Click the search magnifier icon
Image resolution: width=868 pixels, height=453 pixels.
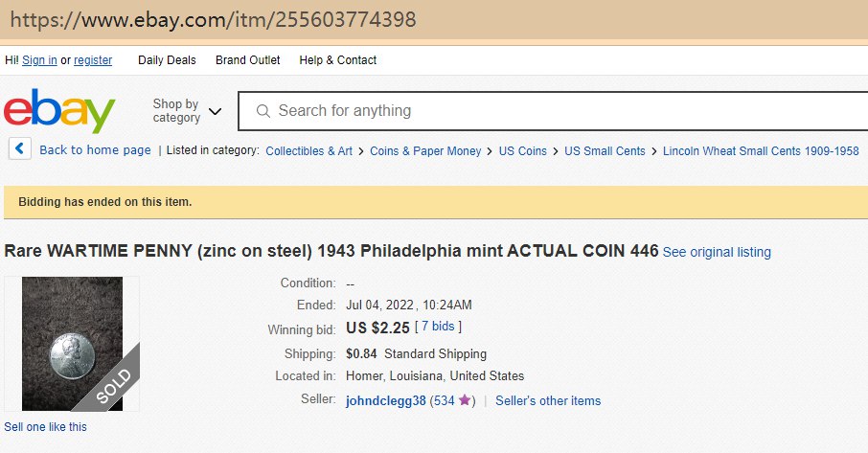coord(263,111)
